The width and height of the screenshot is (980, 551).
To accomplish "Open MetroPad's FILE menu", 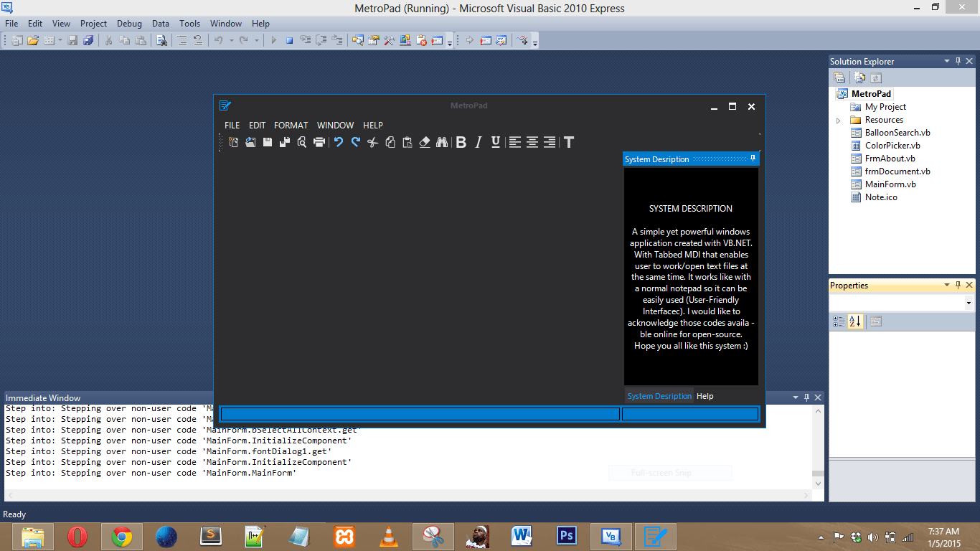I will tap(232, 125).
